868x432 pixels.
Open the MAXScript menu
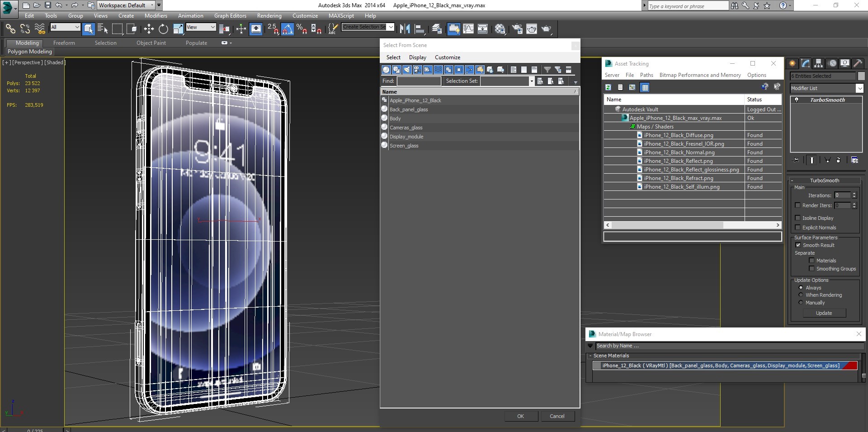[x=341, y=16]
